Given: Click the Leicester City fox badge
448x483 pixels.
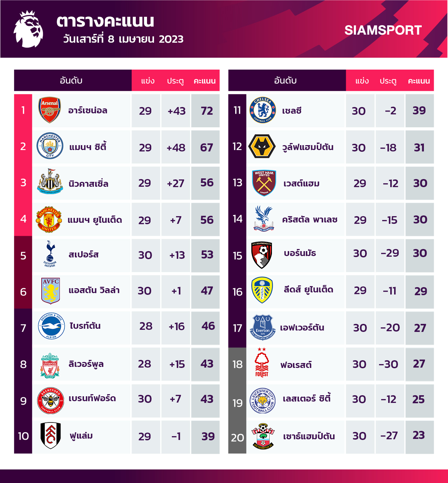Looking at the screenshot, I should click(x=263, y=400).
